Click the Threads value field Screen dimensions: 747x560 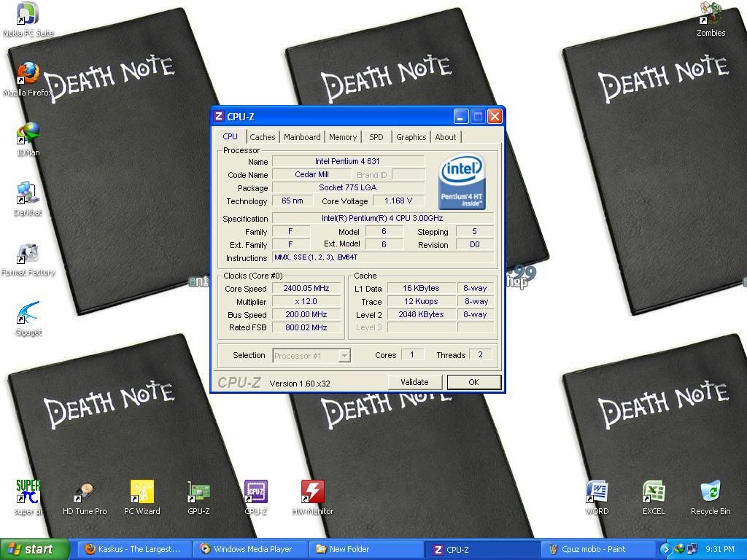click(x=480, y=355)
